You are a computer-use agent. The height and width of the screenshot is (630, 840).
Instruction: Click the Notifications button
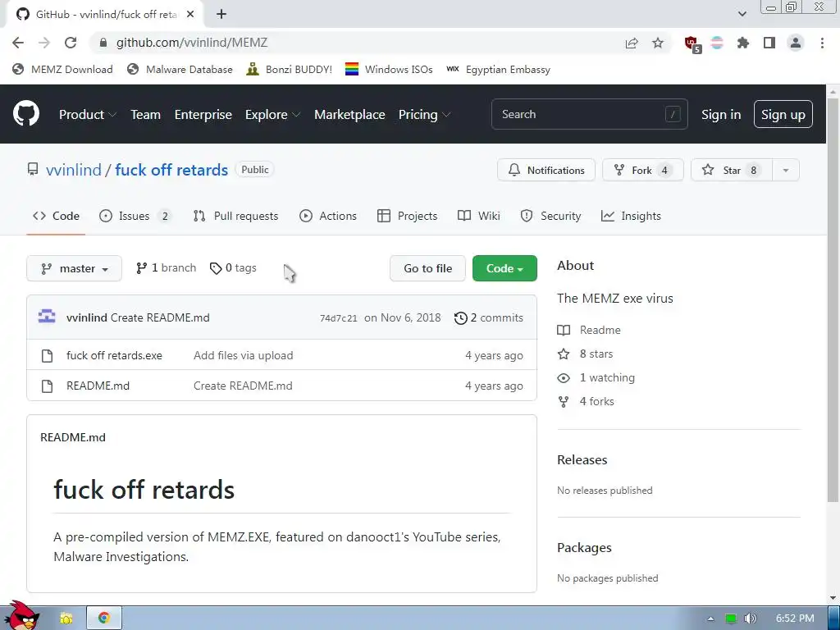pyautogui.click(x=546, y=171)
